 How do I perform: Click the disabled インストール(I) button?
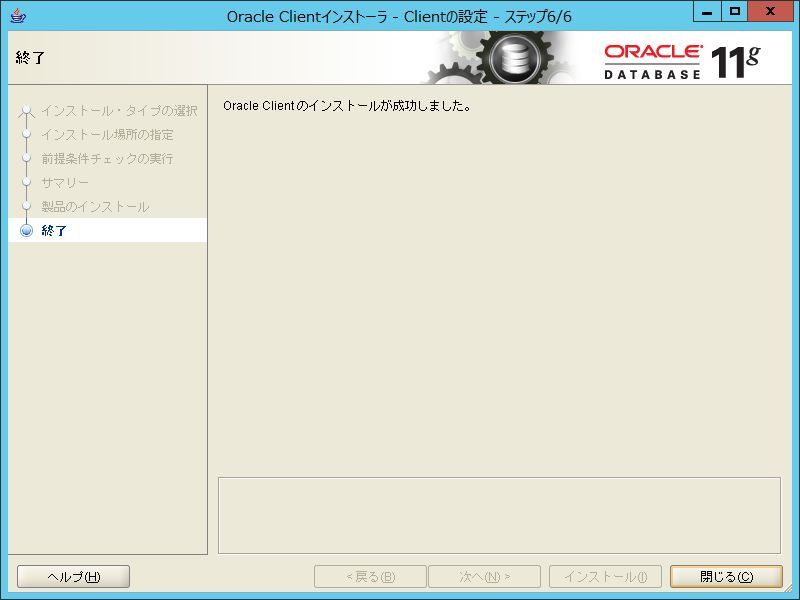605,577
